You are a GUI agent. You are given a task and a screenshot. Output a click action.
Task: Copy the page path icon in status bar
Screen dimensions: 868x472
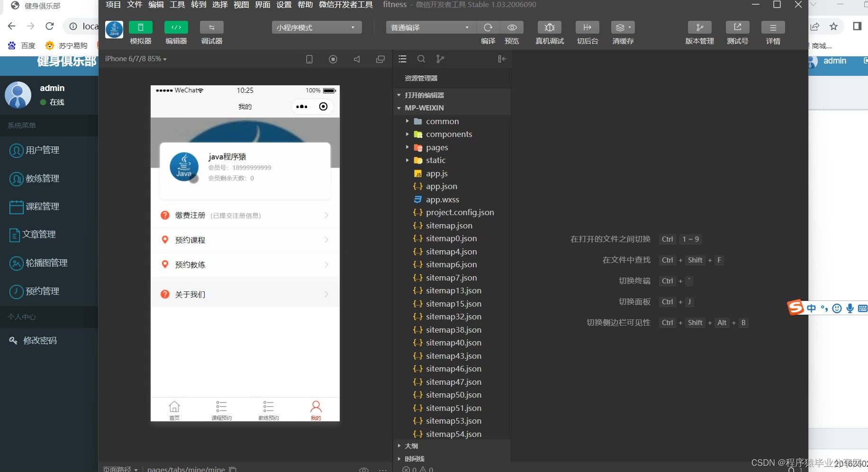tap(233, 469)
